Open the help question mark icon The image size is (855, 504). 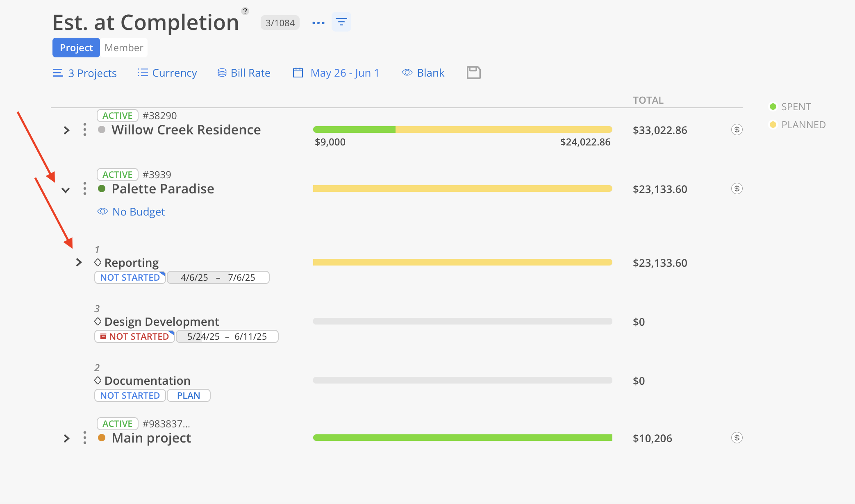click(245, 11)
